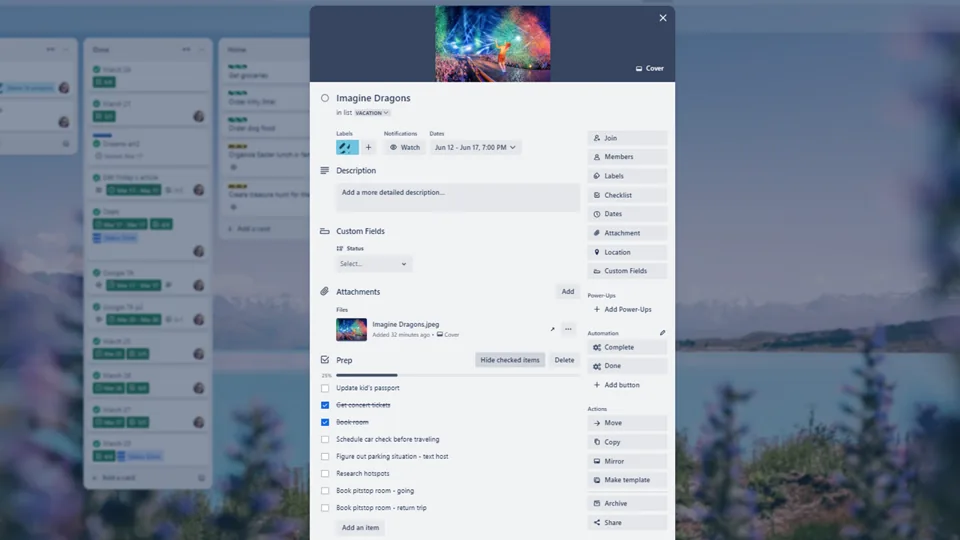Open Location from the sidebar
The image size is (960, 540).
click(x=627, y=252)
